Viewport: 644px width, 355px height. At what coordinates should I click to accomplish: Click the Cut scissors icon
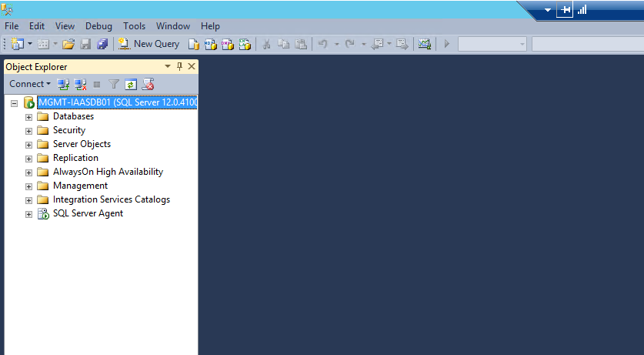266,44
